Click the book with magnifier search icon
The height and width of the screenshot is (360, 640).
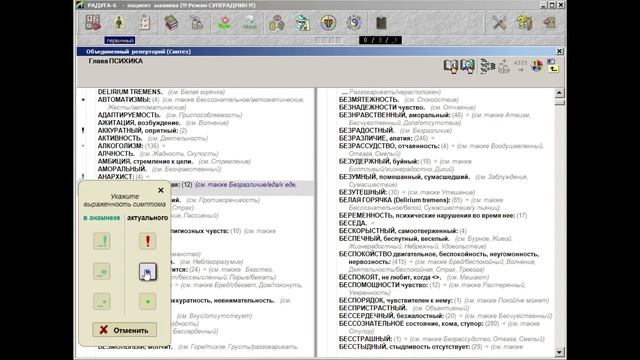click(468, 66)
